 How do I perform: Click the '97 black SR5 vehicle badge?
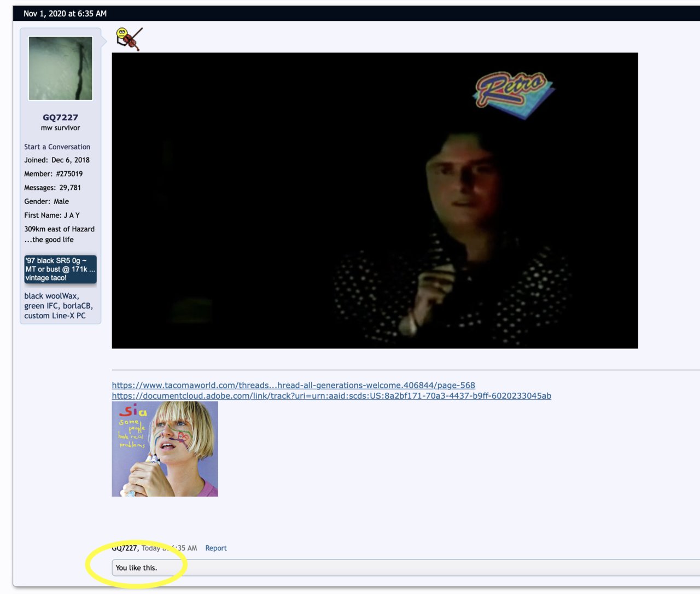point(60,269)
